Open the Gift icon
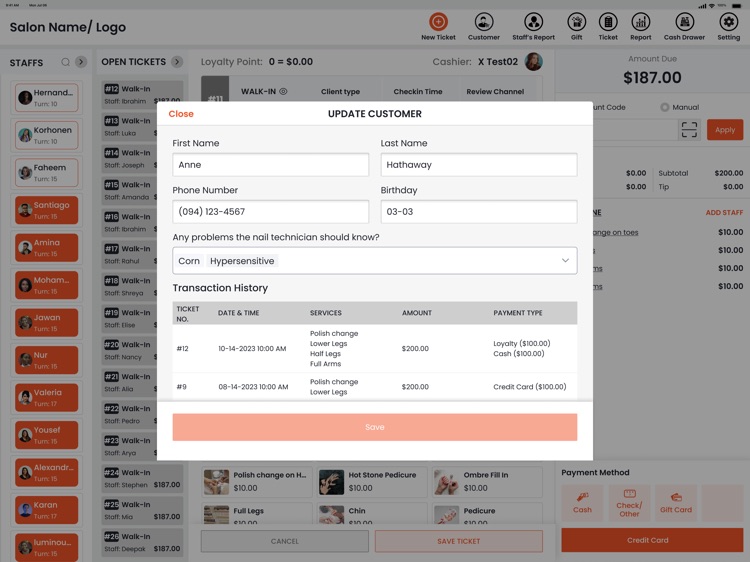 click(576, 27)
